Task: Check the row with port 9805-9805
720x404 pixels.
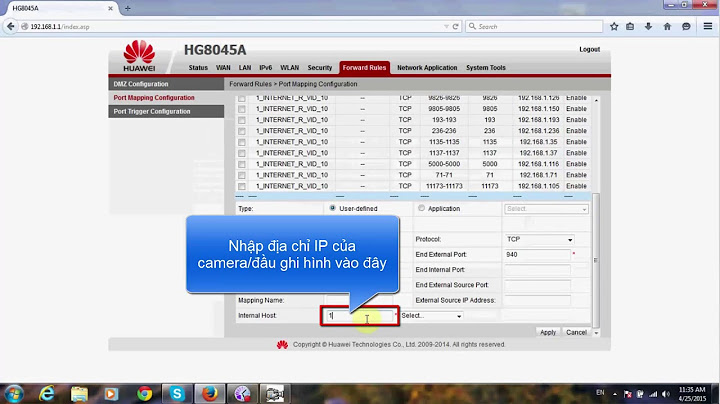Action: (x=242, y=109)
